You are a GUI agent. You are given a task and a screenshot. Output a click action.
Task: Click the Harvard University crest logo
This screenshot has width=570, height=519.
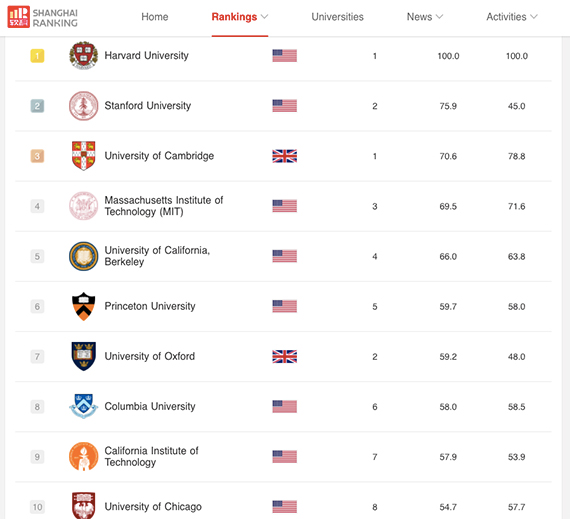pyautogui.click(x=84, y=55)
